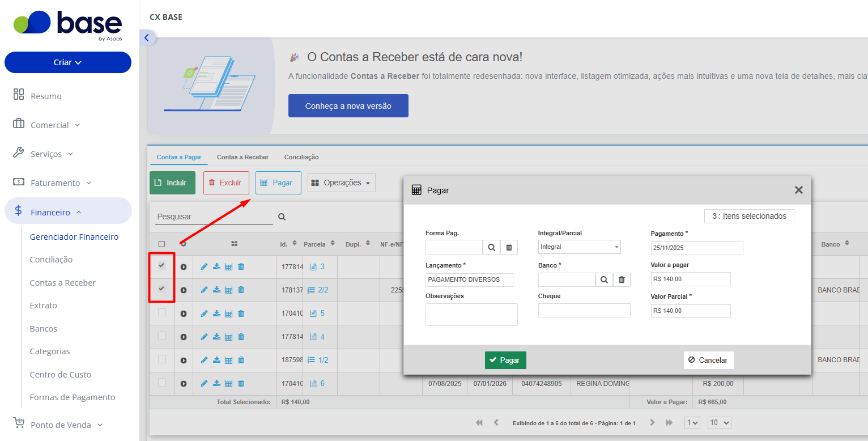The height and width of the screenshot is (441, 868).
Task: Click the download icon in the parcela 1/2 row
Action: 216,360
